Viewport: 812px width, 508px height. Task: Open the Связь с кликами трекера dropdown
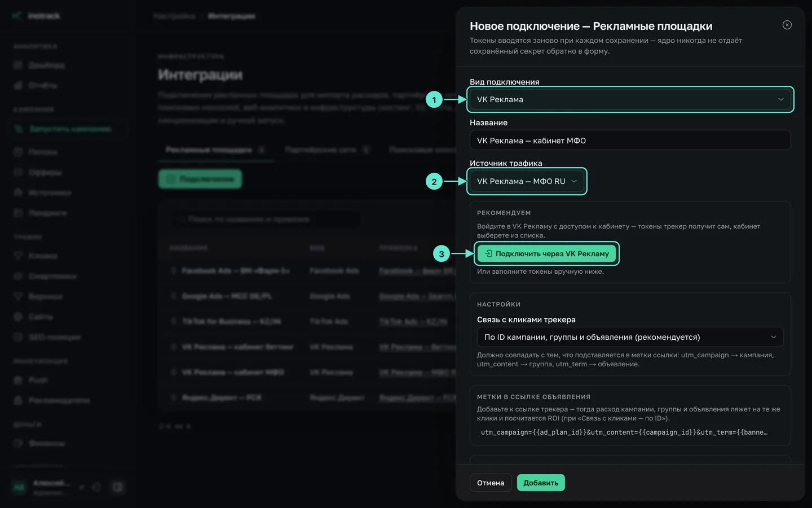point(630,337)
